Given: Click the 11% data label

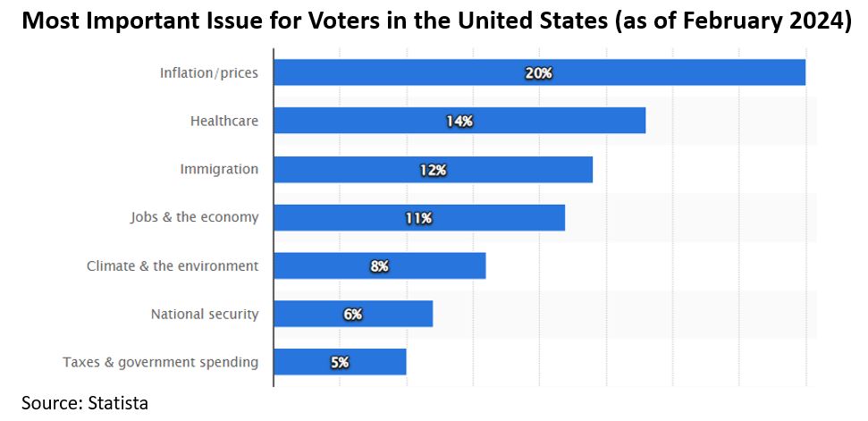Looking at the screenshot, I should point(419,218).
